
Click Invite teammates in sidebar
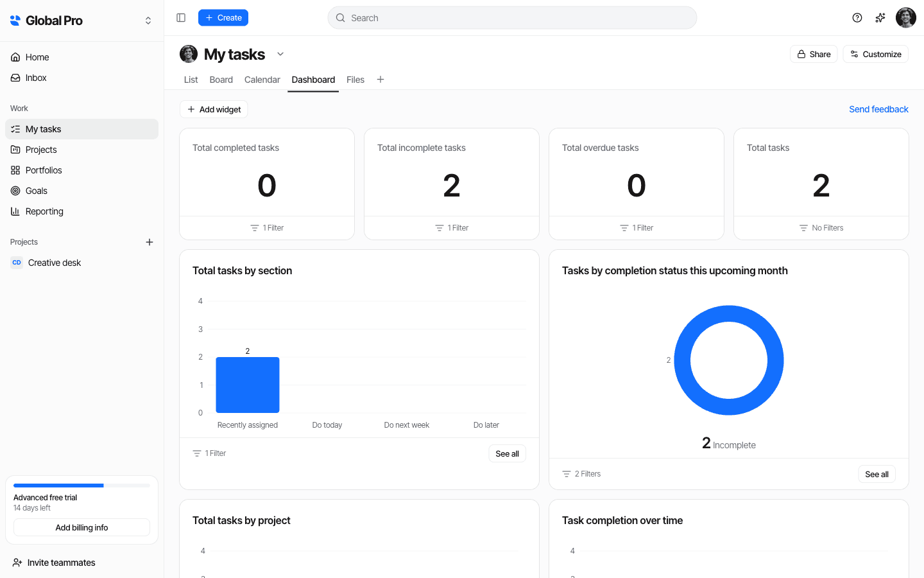click(x=54, y=563)
